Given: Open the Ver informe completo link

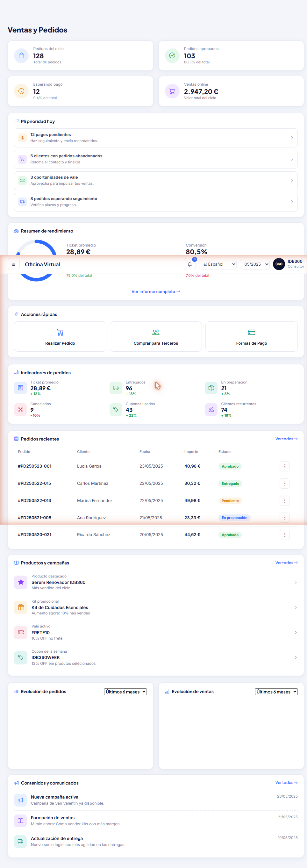Looking at the screenshot, I should click(156, 292).
